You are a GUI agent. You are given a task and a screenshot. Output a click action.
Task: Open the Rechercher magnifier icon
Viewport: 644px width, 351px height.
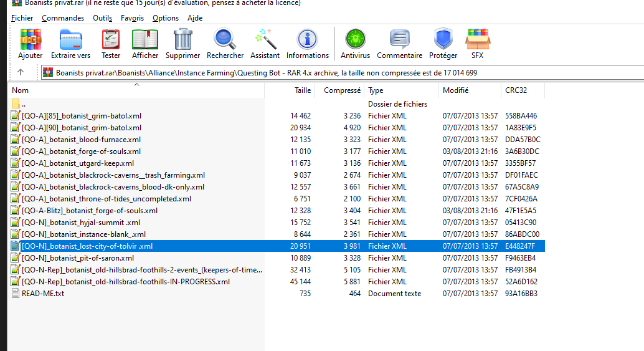pos(225,39)
